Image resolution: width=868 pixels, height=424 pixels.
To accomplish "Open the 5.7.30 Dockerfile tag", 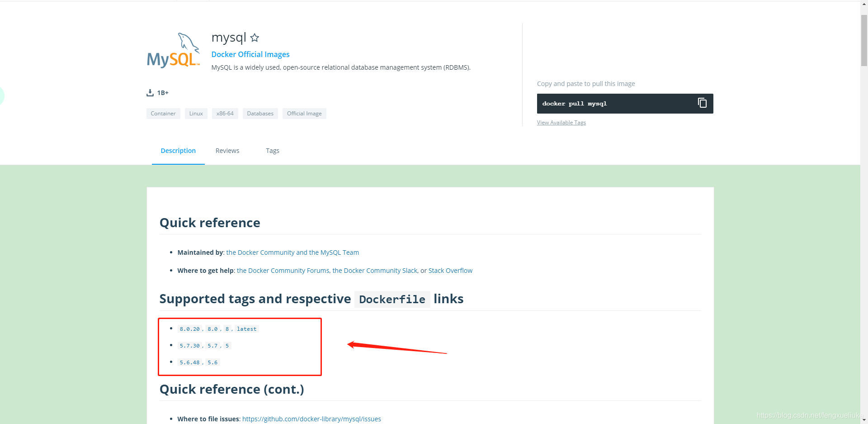I will 189,346.
